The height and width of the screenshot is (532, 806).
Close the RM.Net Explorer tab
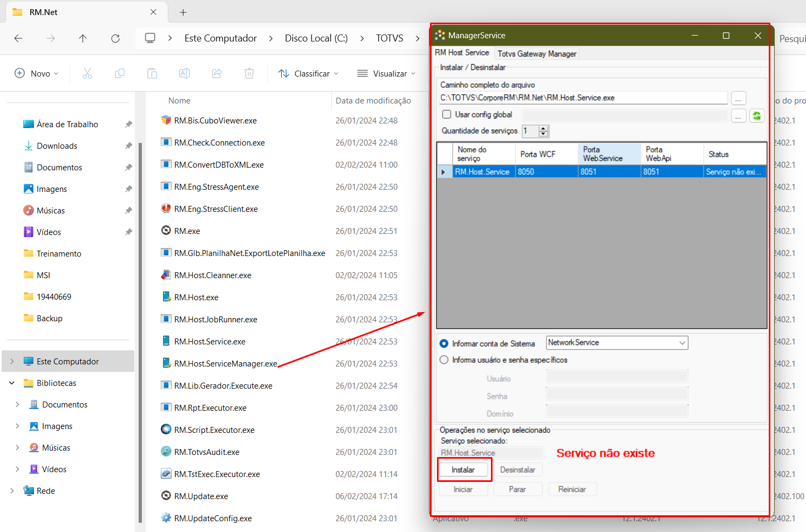pos(153,12)
